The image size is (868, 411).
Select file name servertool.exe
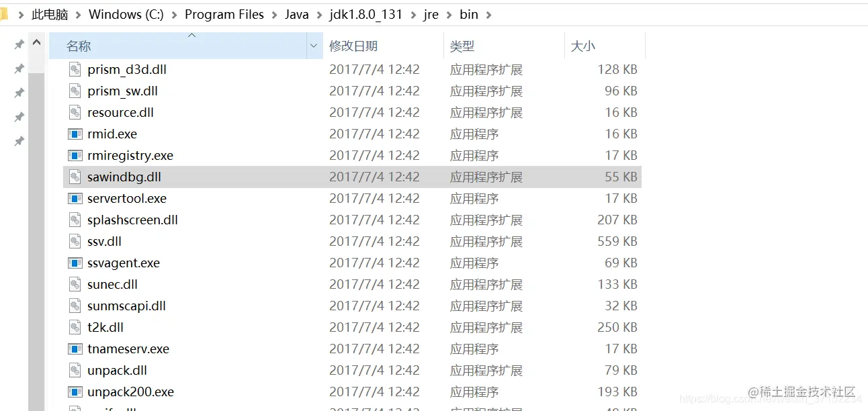tap(127, 198)
